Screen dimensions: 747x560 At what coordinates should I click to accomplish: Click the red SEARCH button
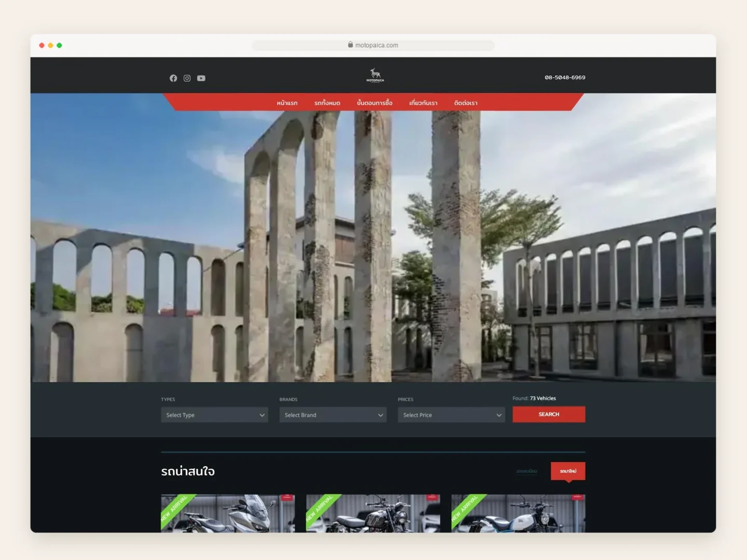[549, 414]
